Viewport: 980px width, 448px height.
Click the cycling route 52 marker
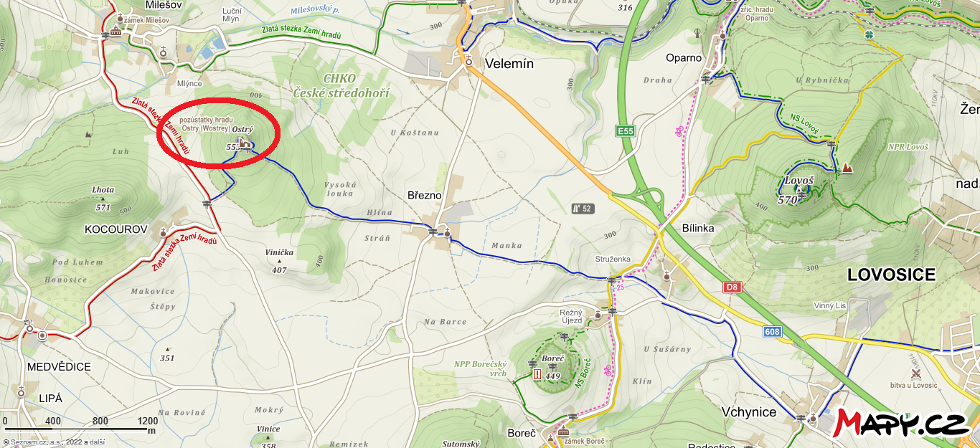[x=583, y=209]
